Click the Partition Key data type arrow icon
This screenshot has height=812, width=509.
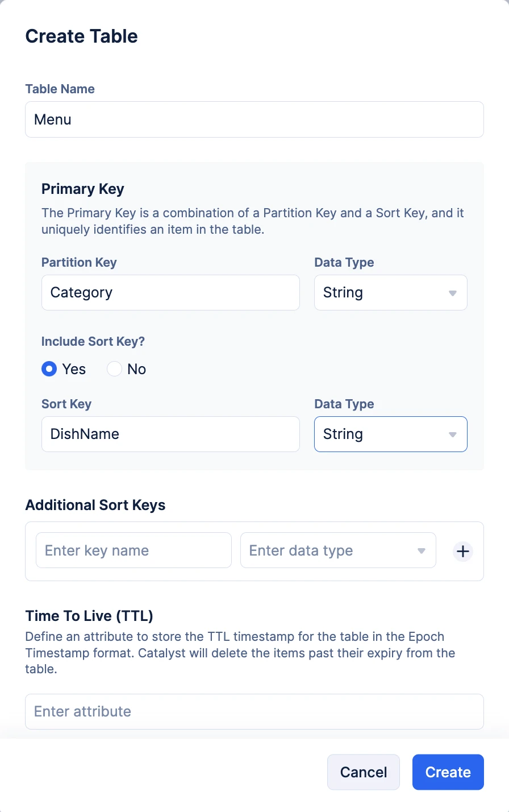click(453, 293)
